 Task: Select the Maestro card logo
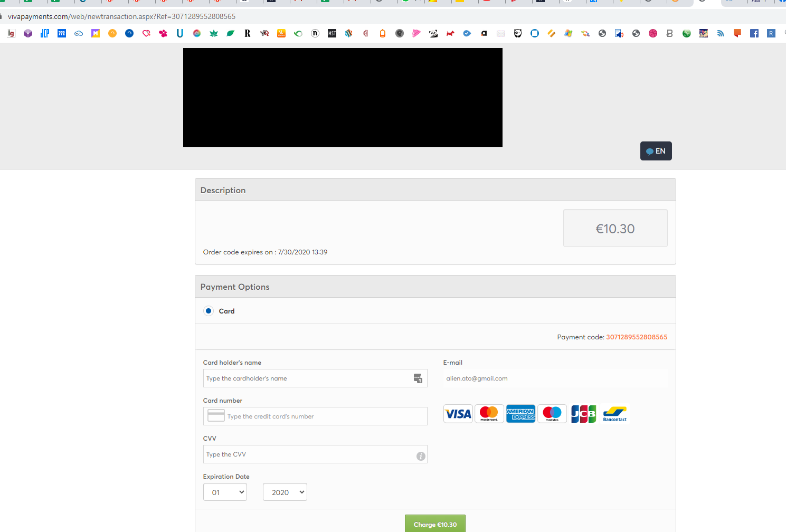click(x=552, y=414)
